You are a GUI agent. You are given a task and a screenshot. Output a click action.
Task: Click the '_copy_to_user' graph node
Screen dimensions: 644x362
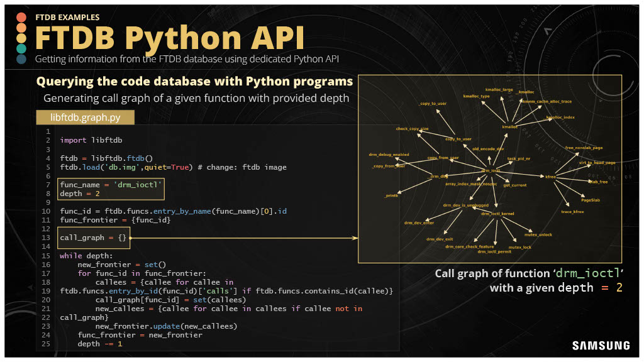pyautogui.click(x=433, y=104)
